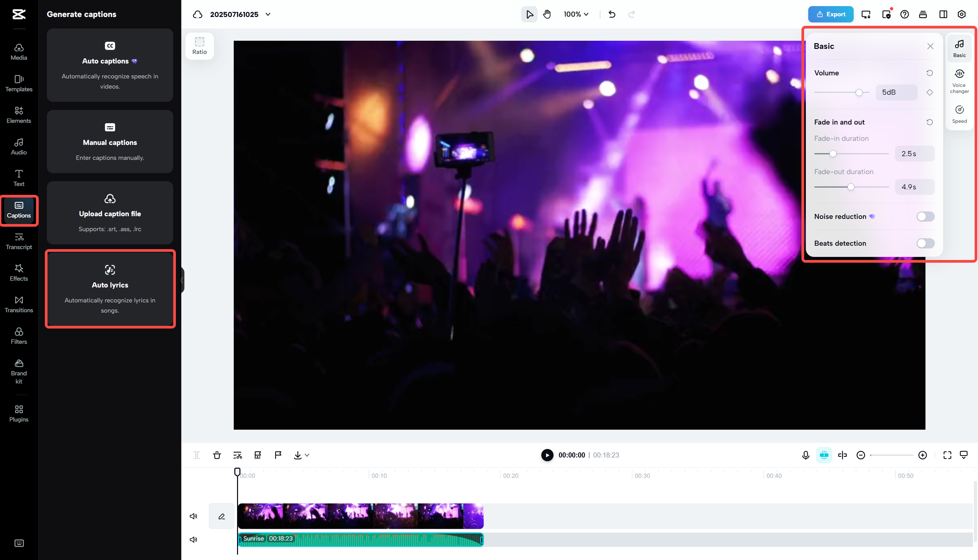The image size is (978, 560).
Task: Enable Beats detection
Action: [925, 243]
